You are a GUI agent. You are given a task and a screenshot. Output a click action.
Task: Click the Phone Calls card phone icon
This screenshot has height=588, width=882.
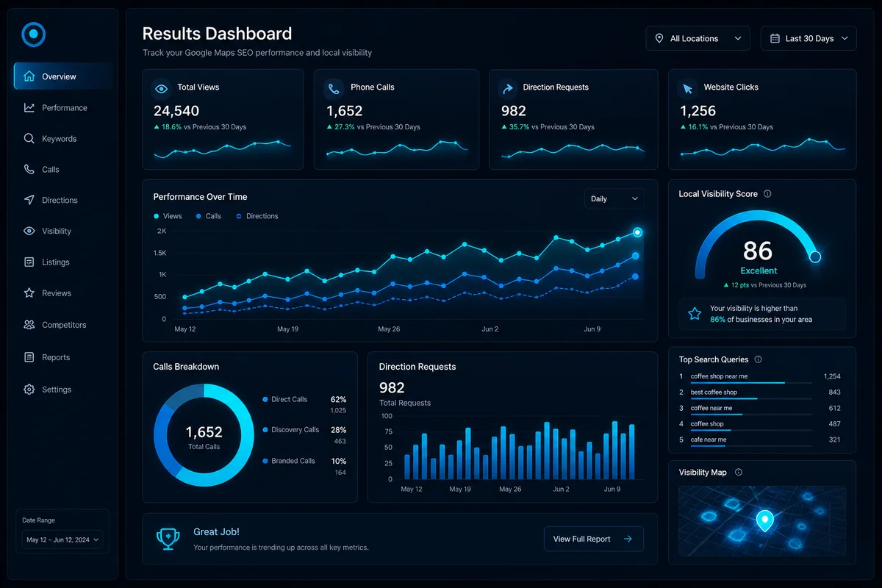(334, 89)
